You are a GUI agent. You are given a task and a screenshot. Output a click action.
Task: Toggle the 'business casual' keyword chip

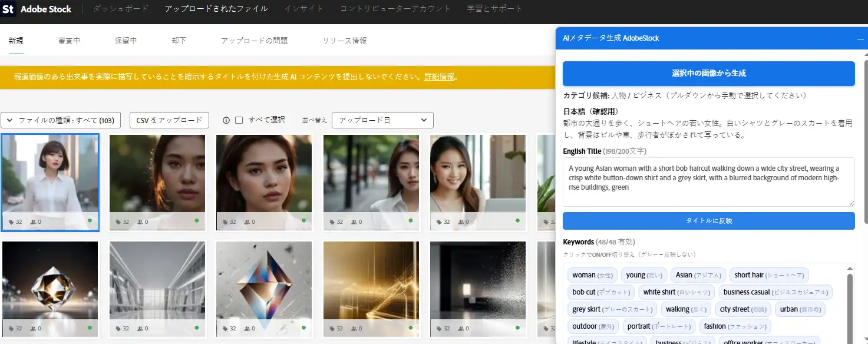point(775,292)
